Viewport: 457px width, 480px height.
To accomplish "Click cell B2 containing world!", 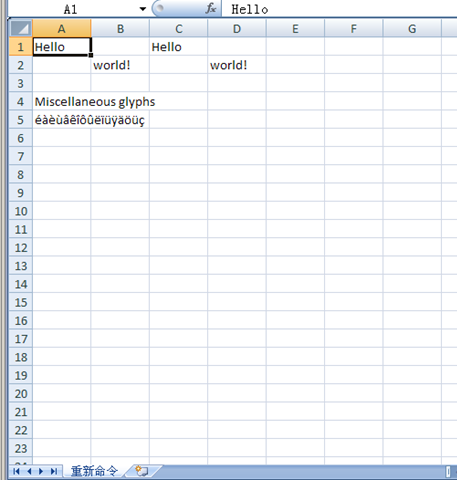I will pos(120,65).
